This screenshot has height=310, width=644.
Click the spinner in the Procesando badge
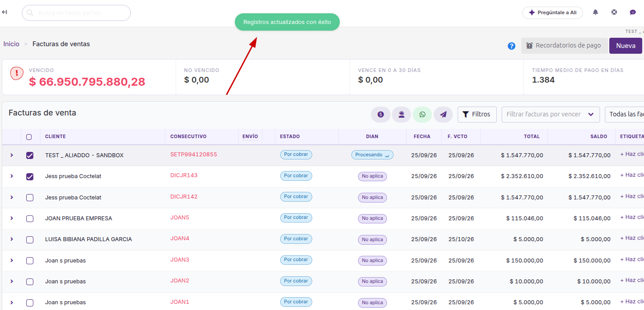387,155
